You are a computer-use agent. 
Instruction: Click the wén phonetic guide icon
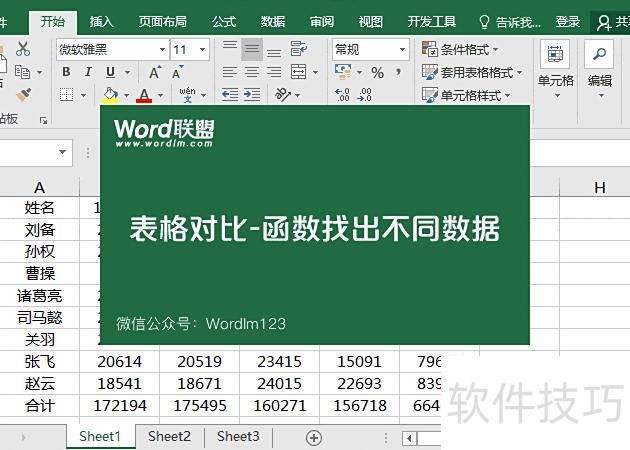click(x=188, y=95)
